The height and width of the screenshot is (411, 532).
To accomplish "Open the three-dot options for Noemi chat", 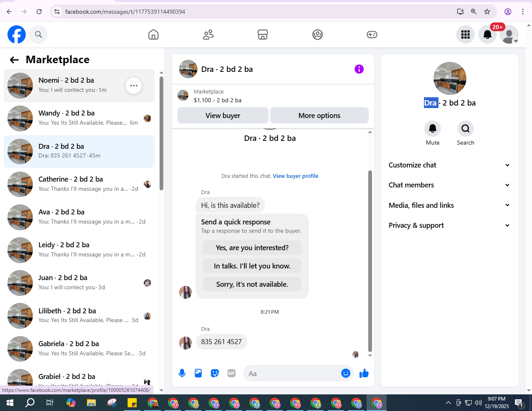I will [x=133, y=86].
